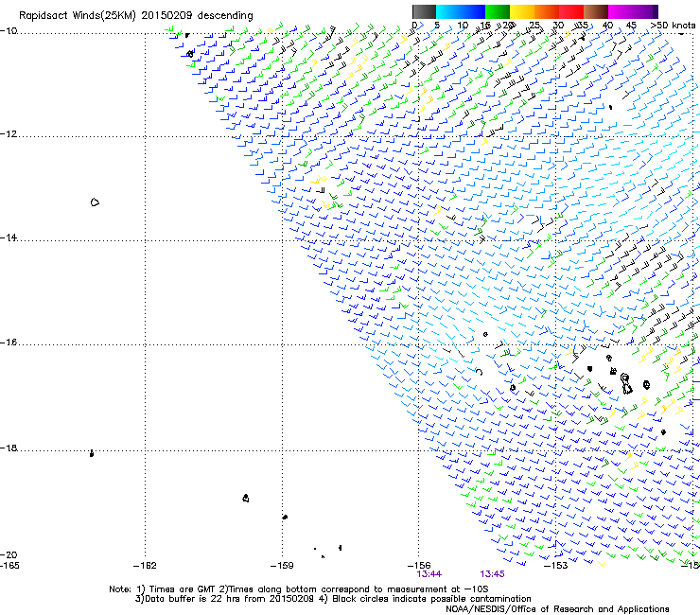Click the island outline near -160, -19
Screen dimensions: 700x615
[246, 498]
